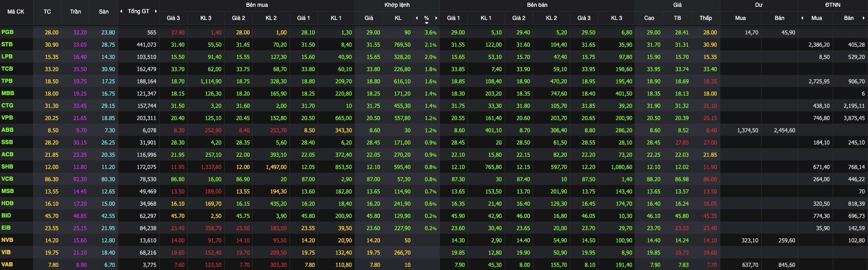Click the TB column header

[677, 18]
